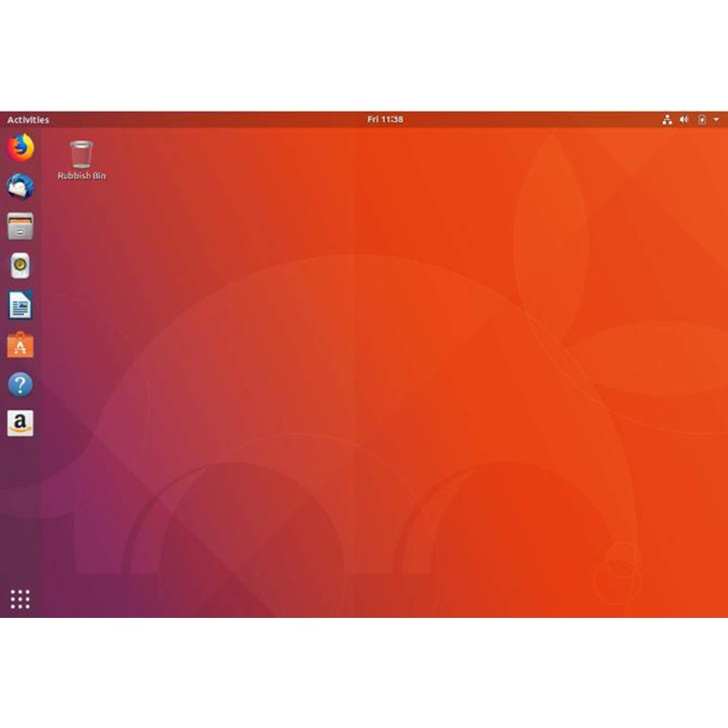Show Applications grid at dock bottom
728x728 pixels.
point(20,598)
